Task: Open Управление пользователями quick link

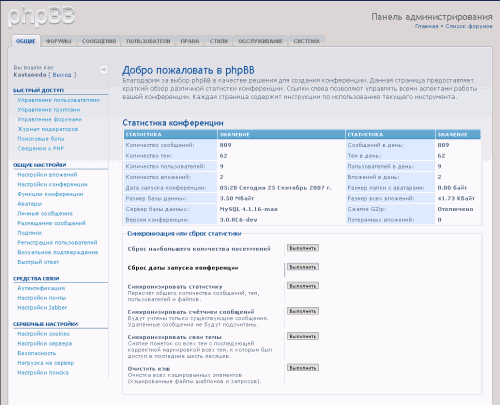Action: [59, 100]
